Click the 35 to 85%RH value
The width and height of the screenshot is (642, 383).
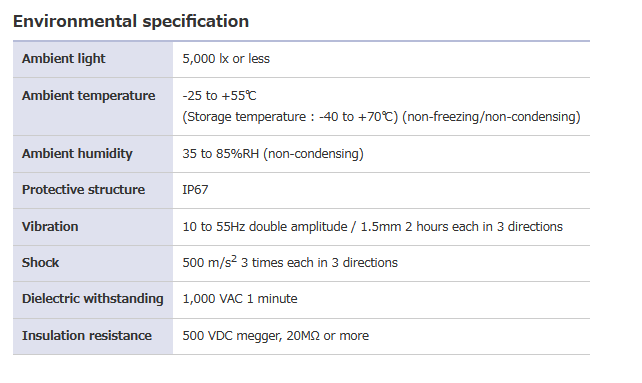221,154
